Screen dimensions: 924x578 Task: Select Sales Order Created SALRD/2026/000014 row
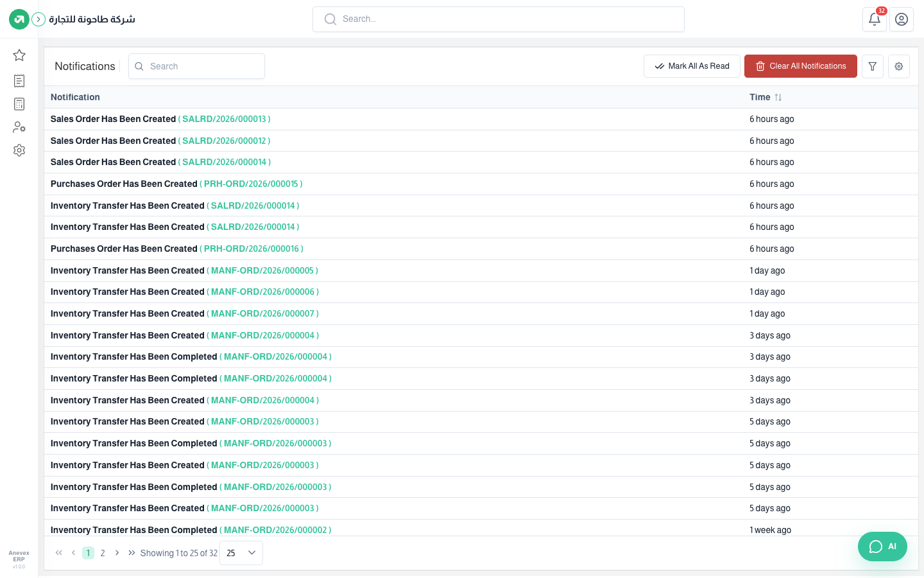[481, 162]
